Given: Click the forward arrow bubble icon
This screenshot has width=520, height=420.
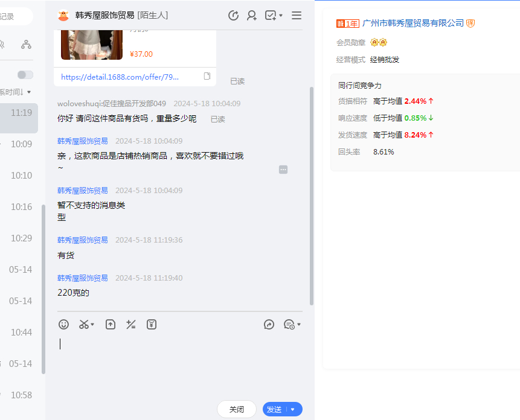Looking at the screenshot, I should 269,325.
